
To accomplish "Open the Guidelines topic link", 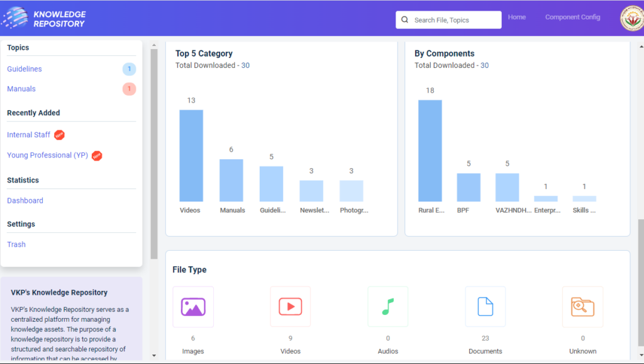I will click(25, 69).
